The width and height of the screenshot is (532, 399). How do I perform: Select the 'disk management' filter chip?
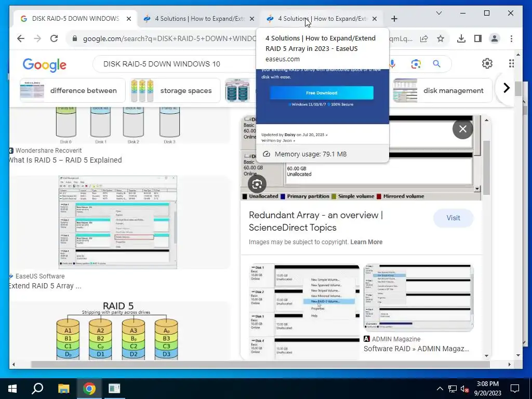click(x=443, y=90)
